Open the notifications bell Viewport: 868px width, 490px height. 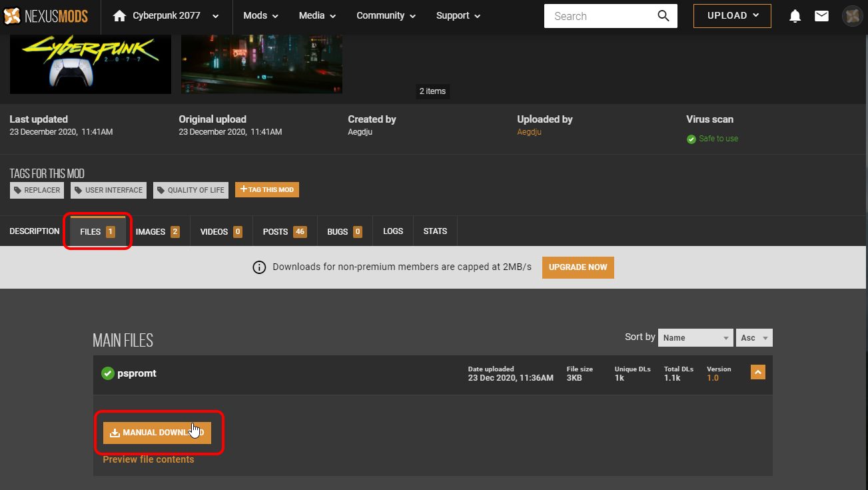pyautogui.click(x=795, y=16)
